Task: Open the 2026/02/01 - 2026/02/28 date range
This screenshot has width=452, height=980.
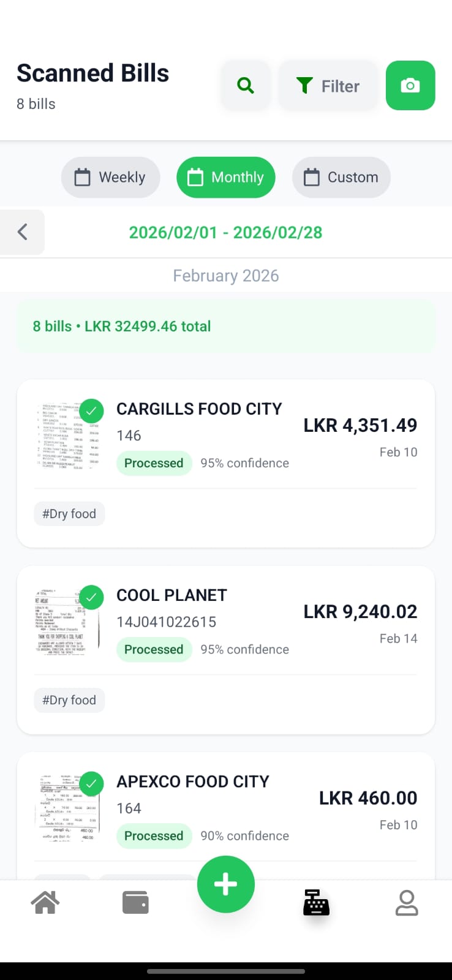Action: (x=225, y=233)
